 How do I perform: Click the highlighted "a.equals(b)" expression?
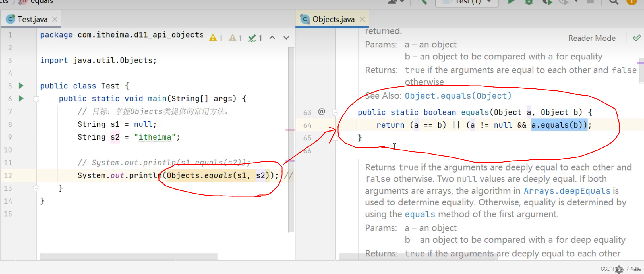point(559,125)
